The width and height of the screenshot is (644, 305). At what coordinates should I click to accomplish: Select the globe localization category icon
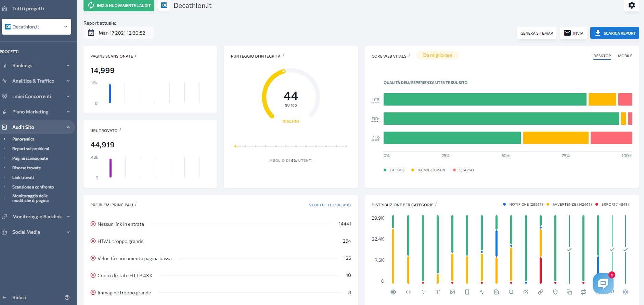[626, 292]
